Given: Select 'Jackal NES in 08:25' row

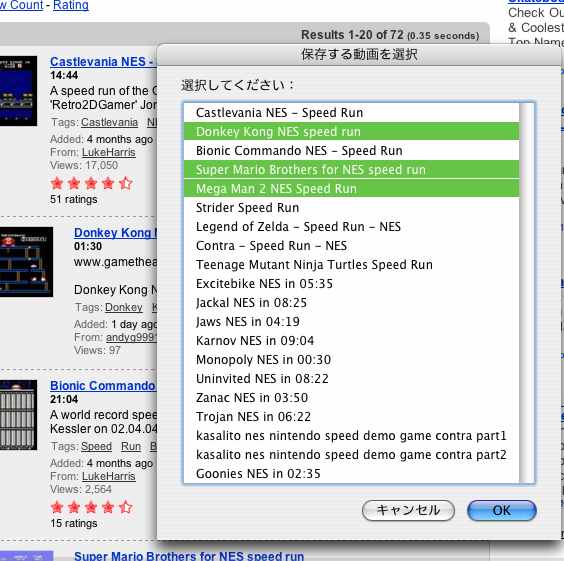Looking at the screenshot, I should click(351, 303).
